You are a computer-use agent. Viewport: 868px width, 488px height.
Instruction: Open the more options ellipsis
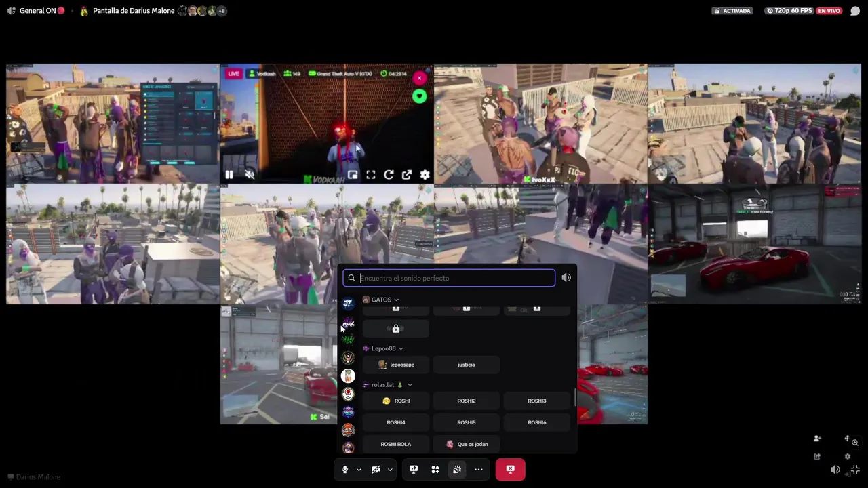click(479, 469)
